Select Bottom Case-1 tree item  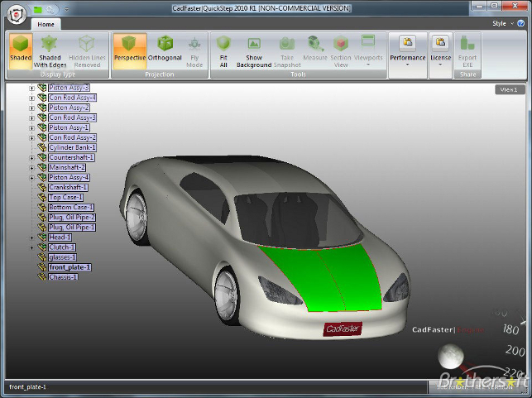(71, 208)
